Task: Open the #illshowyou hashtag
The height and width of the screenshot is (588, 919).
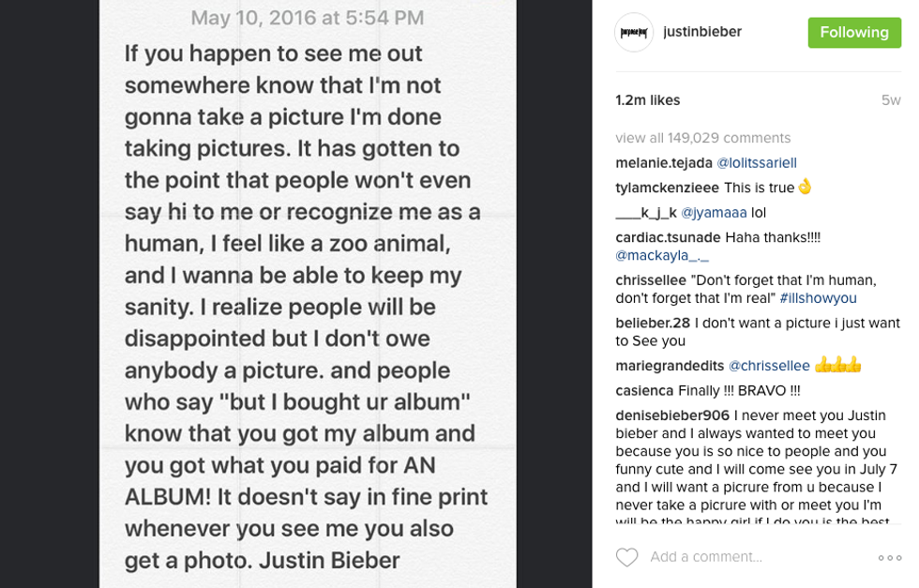Action: (818, 298)
